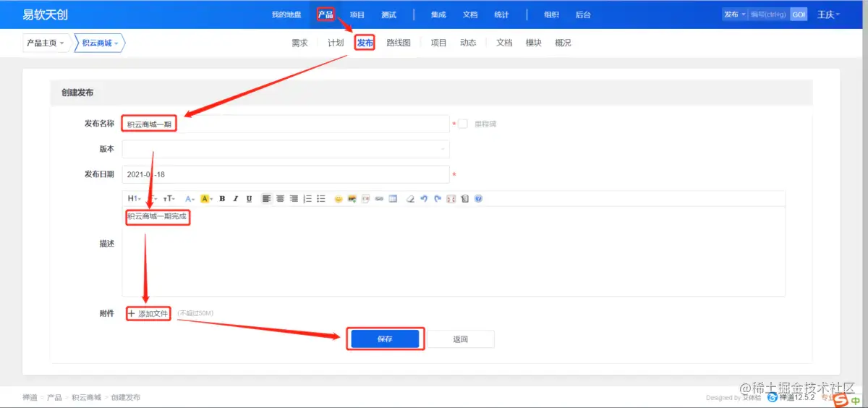This screenshot has width=868, height=408.
Task: Open the editor source/template icon
Action: (x=464, y=198)
